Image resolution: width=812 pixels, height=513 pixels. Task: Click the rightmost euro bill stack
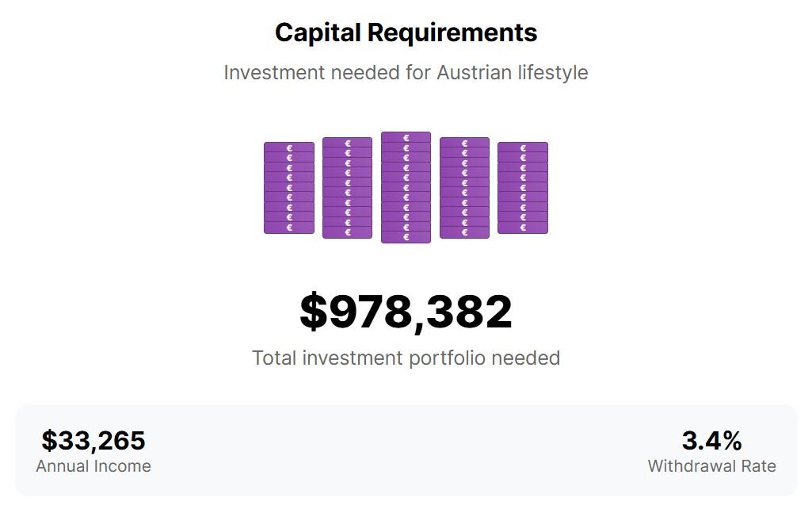pyautogui.click(x=522, y=188)
